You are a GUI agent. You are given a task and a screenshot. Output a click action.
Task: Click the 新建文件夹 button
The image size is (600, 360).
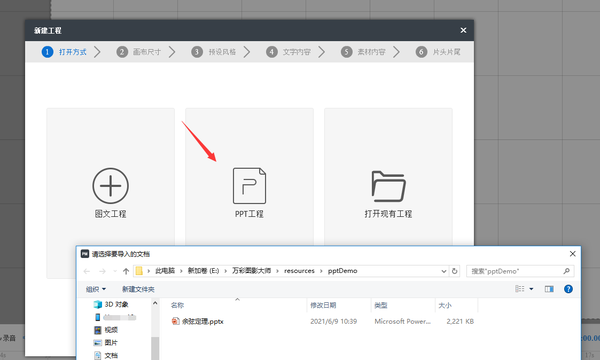138,289
